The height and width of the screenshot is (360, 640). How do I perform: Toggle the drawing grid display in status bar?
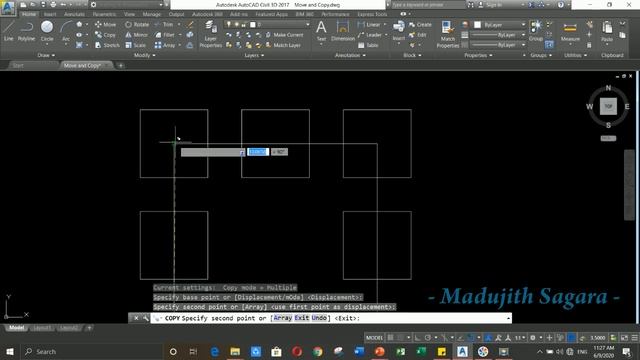coord(391,338)
